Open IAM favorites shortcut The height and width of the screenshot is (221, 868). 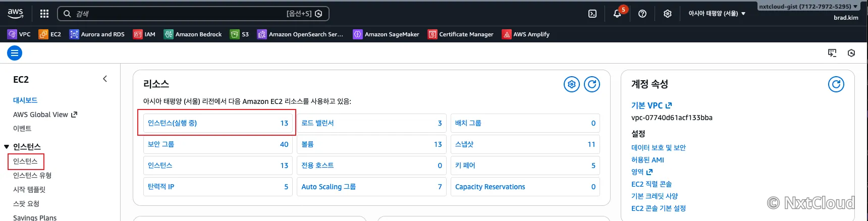[x=144, y=34]
